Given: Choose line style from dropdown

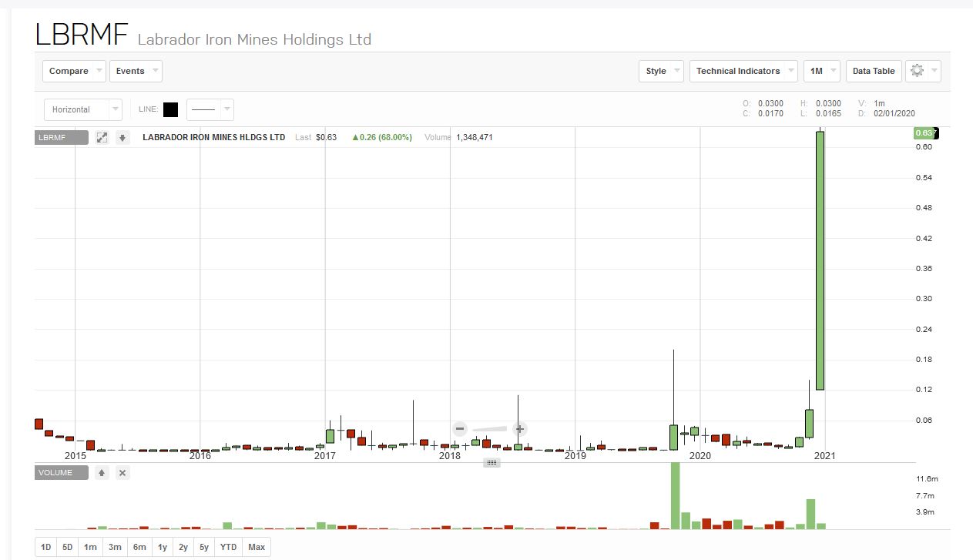Looking at the screenshot, I should pos(210,109).
